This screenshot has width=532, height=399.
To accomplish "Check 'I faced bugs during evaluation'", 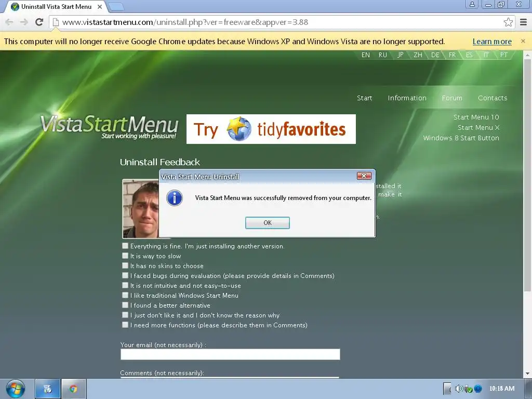I will coord(125,275).
